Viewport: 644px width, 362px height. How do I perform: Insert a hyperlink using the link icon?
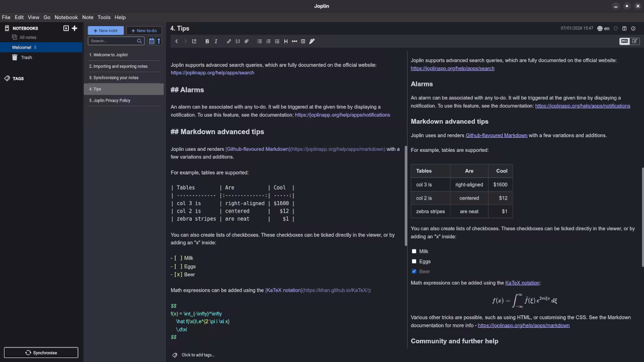click(229, 41)
